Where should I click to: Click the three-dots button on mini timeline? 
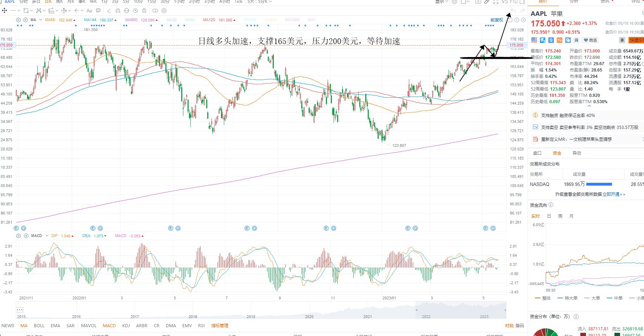pyautogui.click(x=19, y=310)
